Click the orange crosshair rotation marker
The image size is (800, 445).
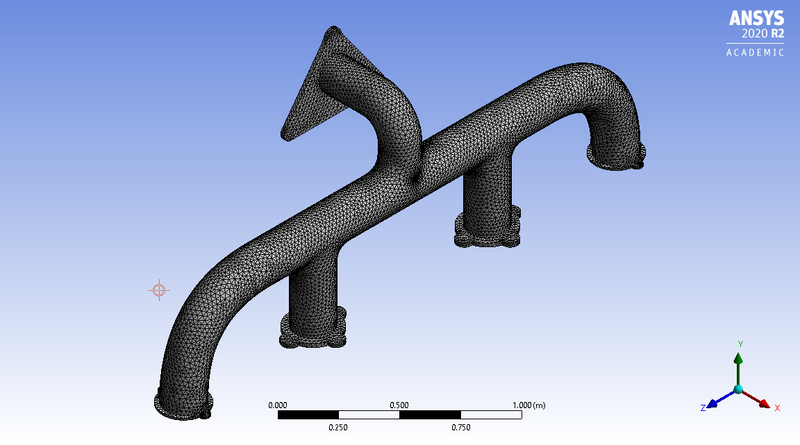coord(159,290)
